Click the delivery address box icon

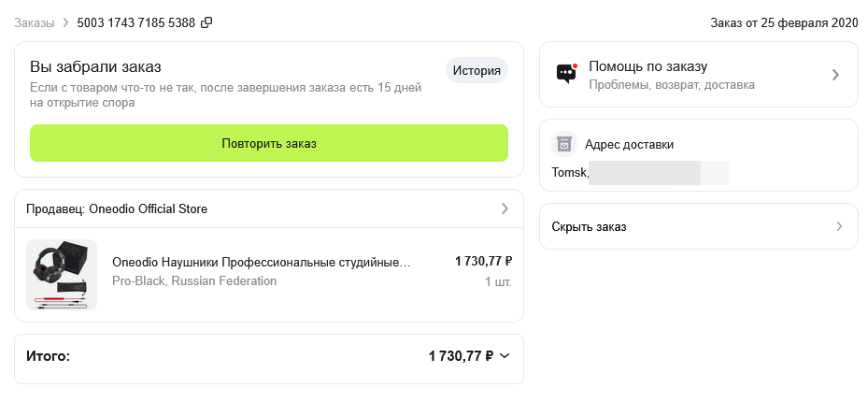coord(563,145)
